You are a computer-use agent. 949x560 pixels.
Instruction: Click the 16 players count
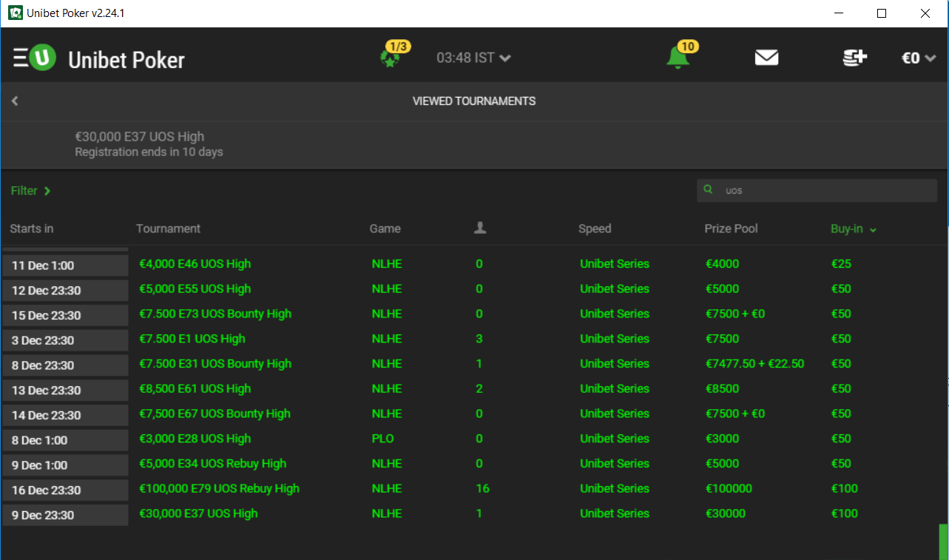pyautogui.click(x=483, y=489)
